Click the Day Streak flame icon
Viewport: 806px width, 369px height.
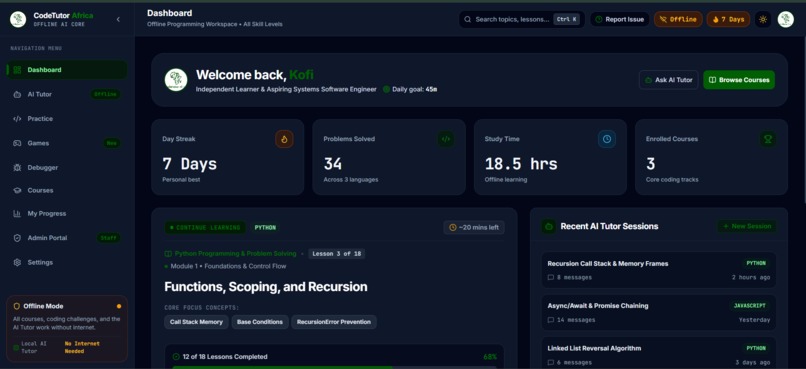click(284, 139)
